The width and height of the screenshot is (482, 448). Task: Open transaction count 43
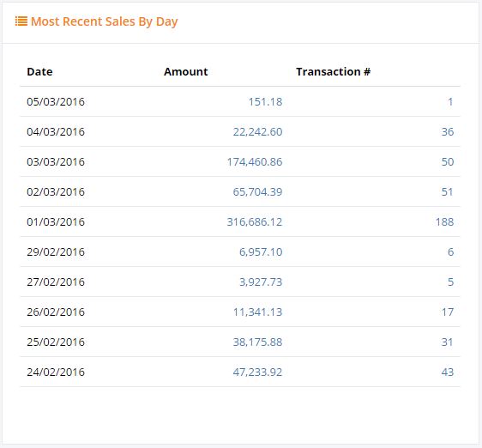point(448,372)
